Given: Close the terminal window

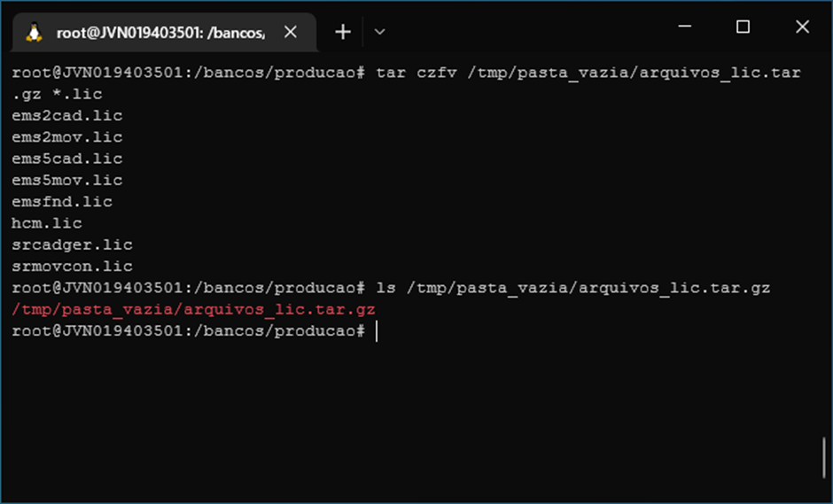Looking at the screenshot, I should 802,26.
